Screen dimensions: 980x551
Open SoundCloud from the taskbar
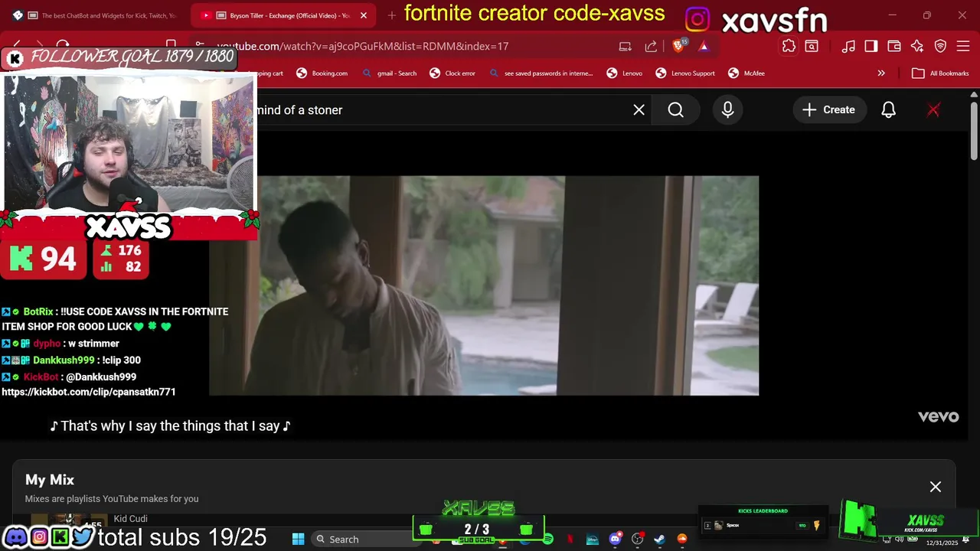click(681, 540)
